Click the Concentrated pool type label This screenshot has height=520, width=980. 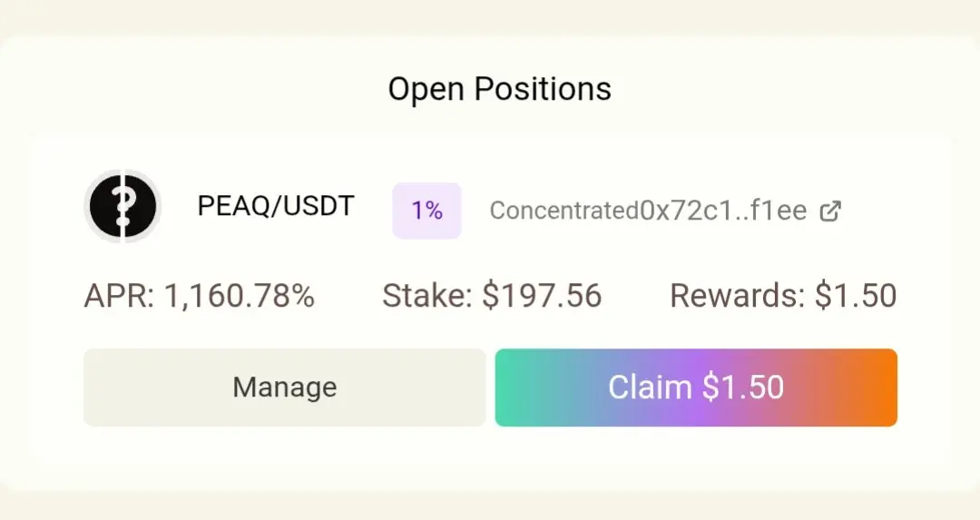coord(564,211)
